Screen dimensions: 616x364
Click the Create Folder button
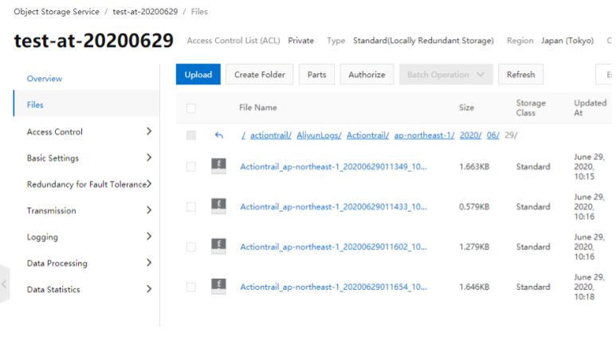point(260,74)
